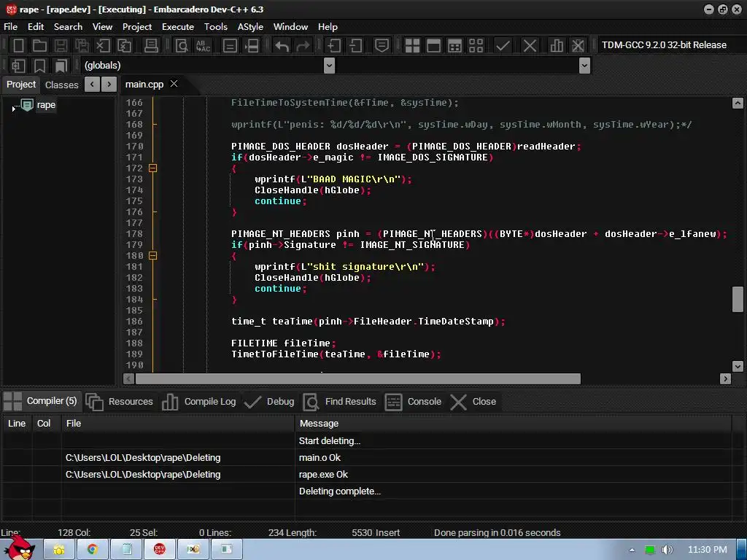The image size is (747, 560).
Task: Click the editor scroll-down arrow
Action: coord(738,366)
